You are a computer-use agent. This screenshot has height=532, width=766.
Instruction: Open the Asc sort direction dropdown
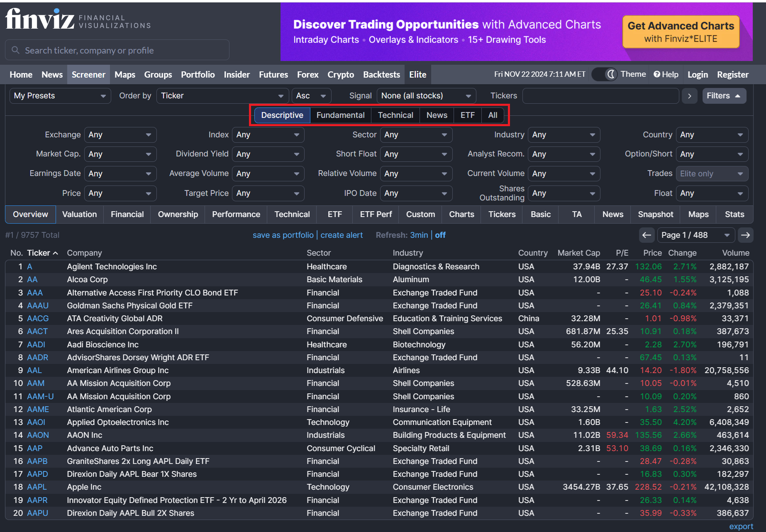pos(311,96)
